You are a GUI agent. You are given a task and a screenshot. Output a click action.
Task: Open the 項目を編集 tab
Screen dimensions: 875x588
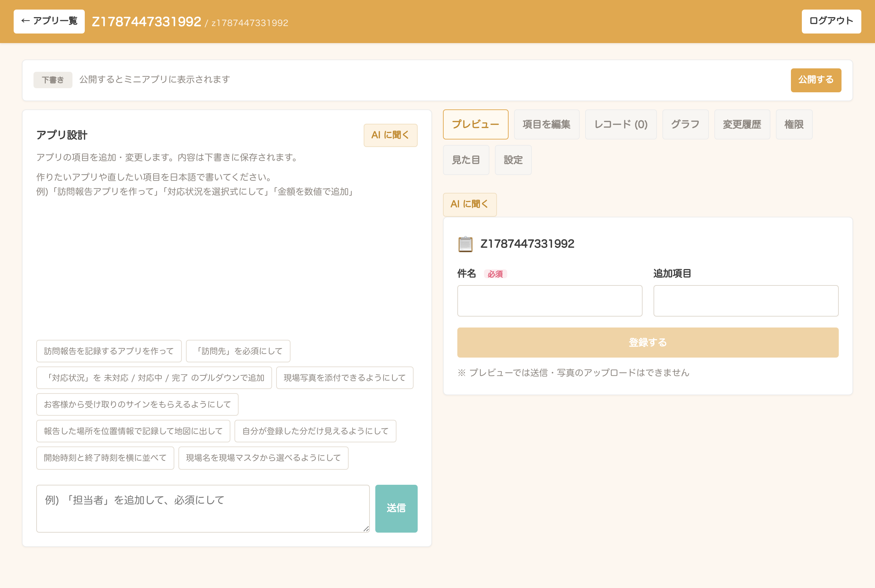[x=546, y=124]
